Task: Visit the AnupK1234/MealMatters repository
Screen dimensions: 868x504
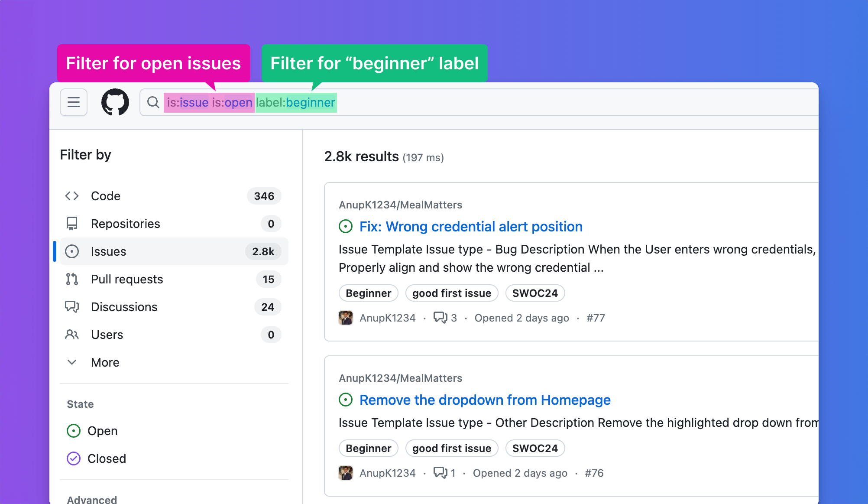Action: [x=400, y=205]
